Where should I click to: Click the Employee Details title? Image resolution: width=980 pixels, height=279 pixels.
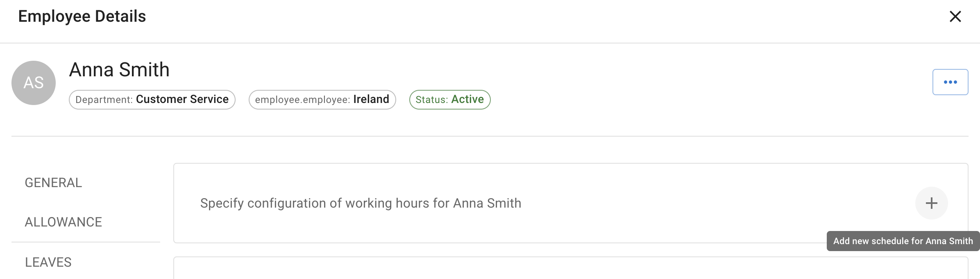coord(82,16)
